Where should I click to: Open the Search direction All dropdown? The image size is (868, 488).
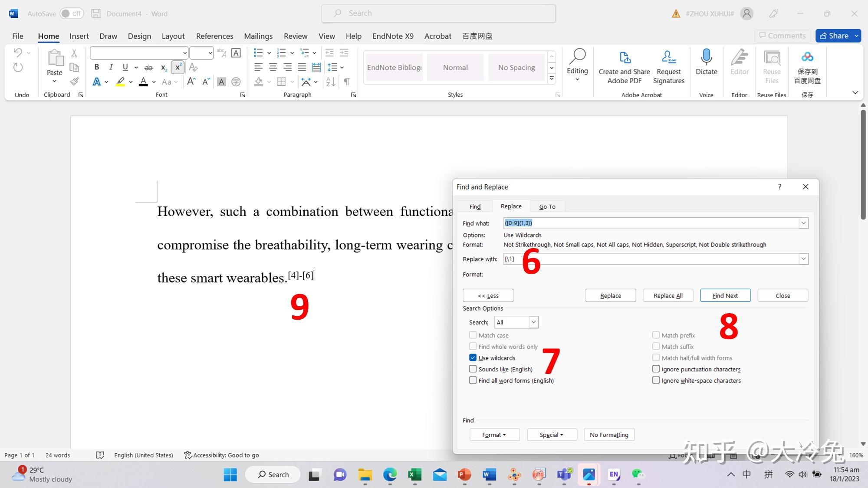point(533,322)
